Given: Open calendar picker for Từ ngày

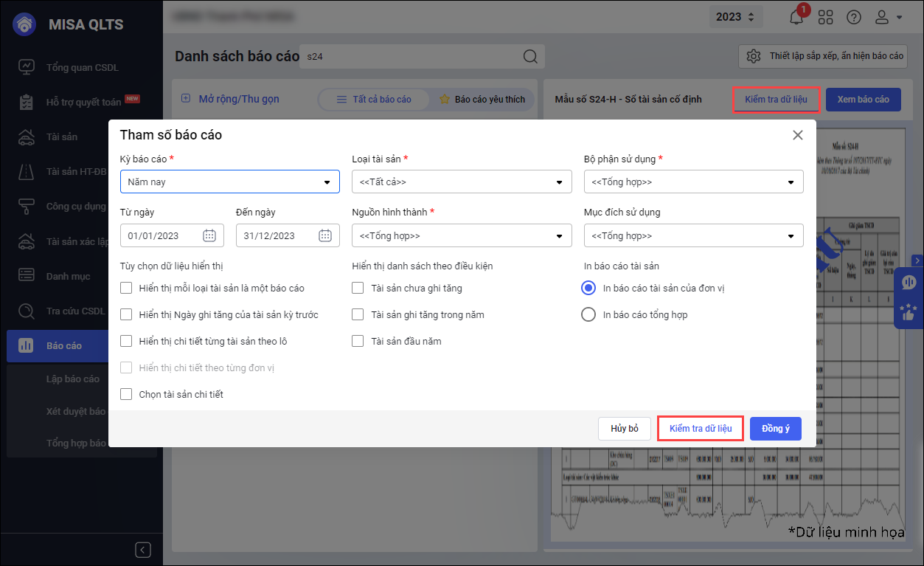Looking at the screenshot, I should point(209,235).
